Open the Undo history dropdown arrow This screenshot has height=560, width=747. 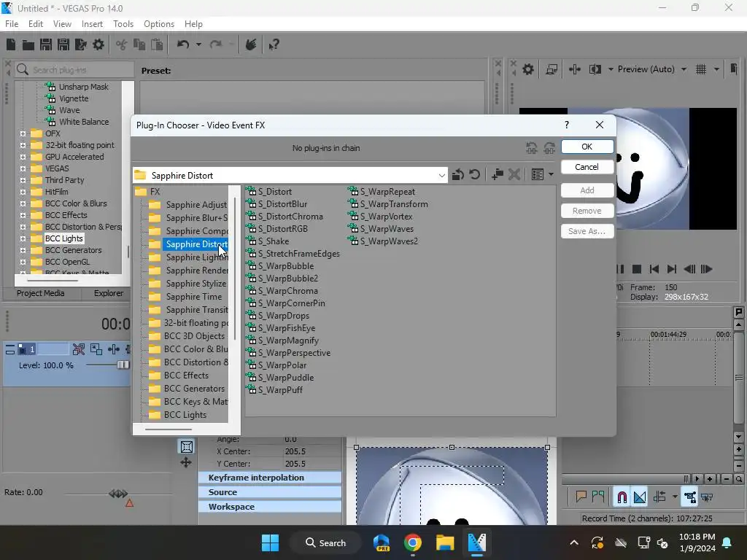point(198,44)
